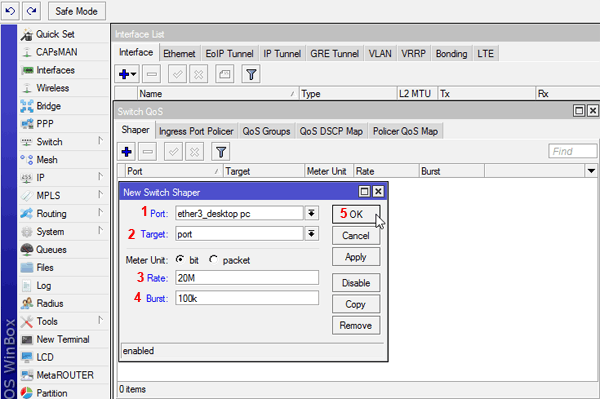Confirm shaper with OK button
Screen dimensions: 600x399
pos(356,214)
